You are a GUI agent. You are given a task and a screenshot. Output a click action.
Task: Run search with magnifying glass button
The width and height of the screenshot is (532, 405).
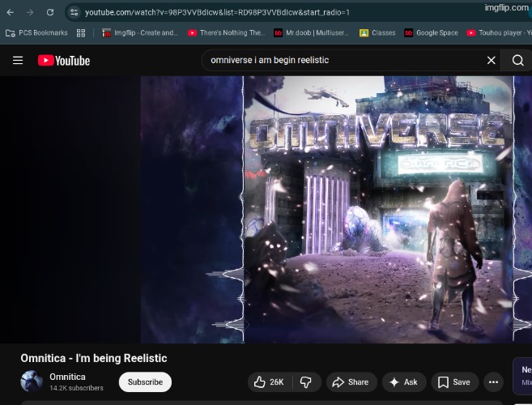pos(517,61)
